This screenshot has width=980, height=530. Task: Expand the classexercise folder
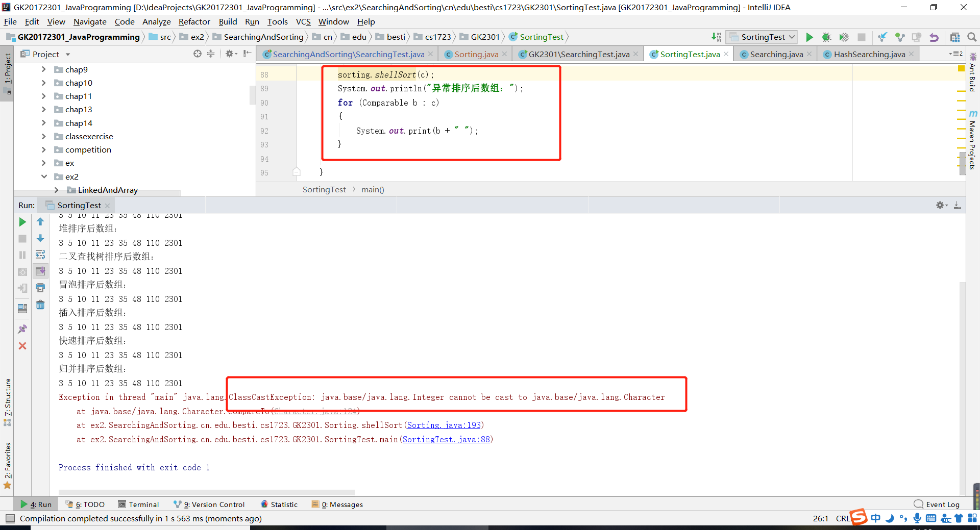point(44,136)
